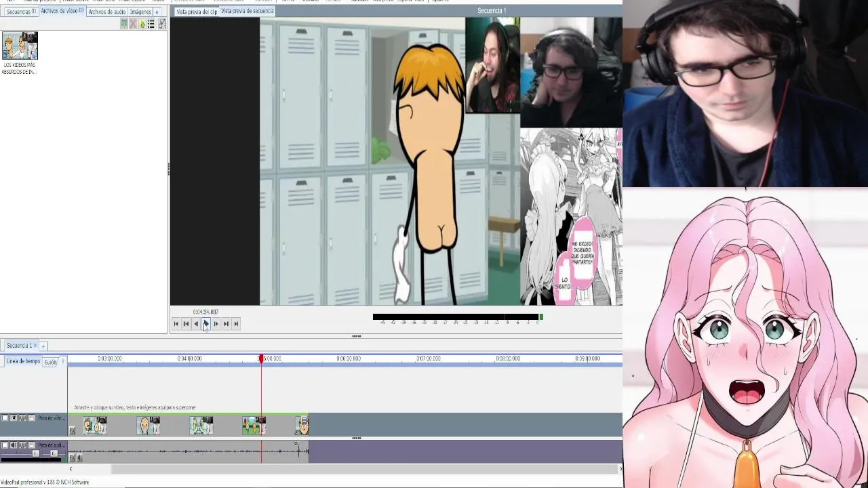Step one frame forward

click(x=216, y=324)
